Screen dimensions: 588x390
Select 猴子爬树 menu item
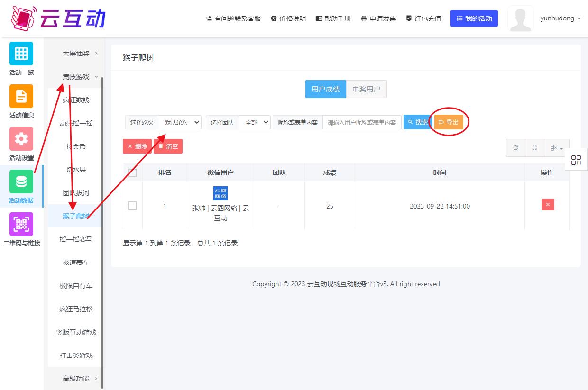pyautogui.click(x=76, y=216)
